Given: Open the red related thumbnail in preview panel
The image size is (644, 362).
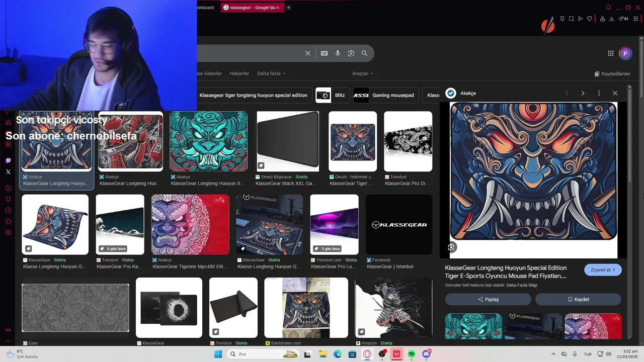Looking at the screenshot, I should tap(593, 326).
